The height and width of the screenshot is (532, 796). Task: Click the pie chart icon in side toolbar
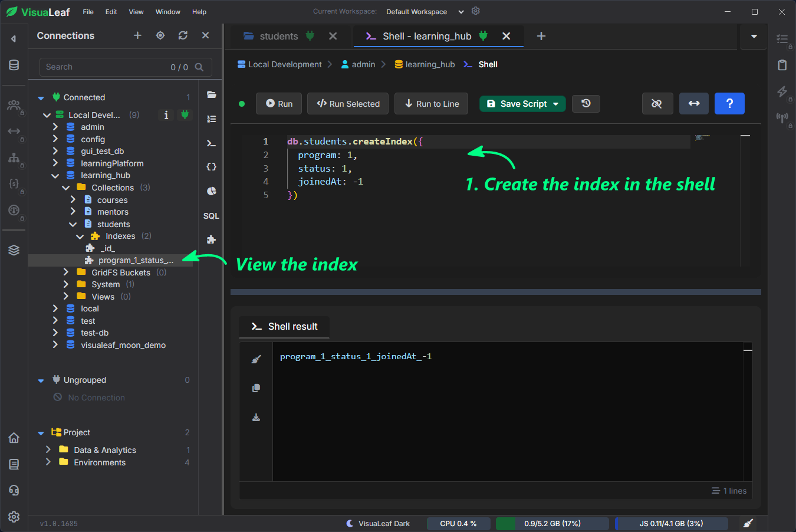tap(211, 191)
